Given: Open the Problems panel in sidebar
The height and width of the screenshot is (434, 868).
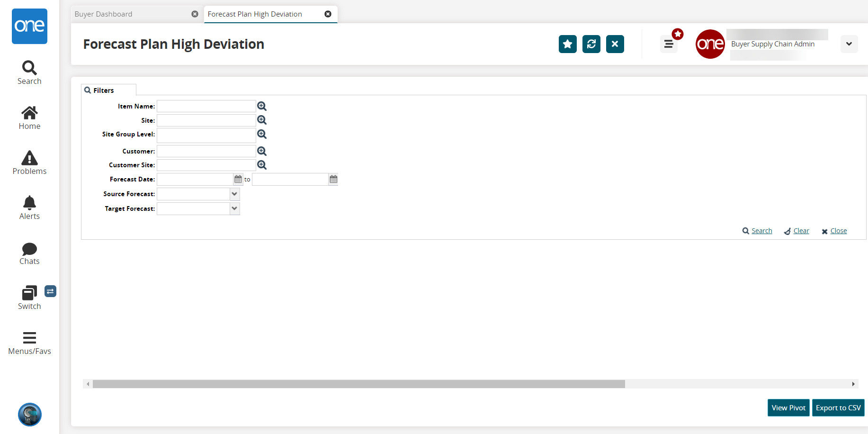Looking at the screenshot, I should point(29,163).
